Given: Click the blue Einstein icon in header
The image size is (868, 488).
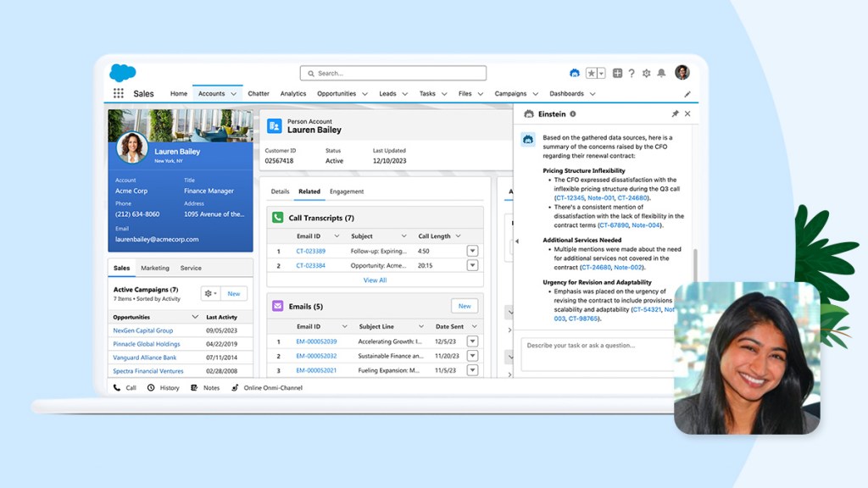Looking at the screenshot, I should pos(575,73).
